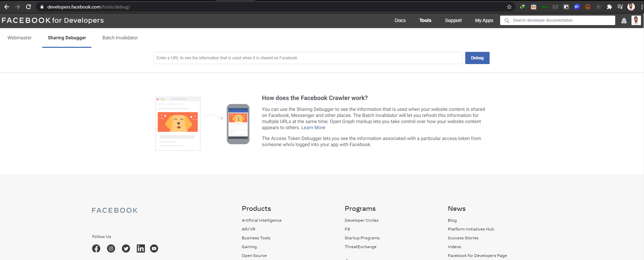The height and width of the screenshot is (260, 644).
Task: Open the F8 program link
Action: (x=347, y=229)
